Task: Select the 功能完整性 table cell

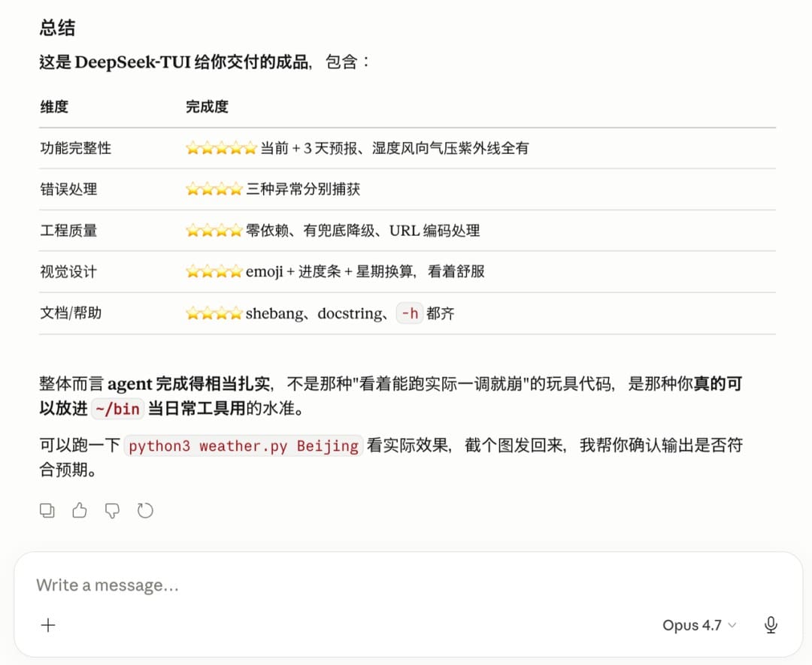Action: pos(76,148)
